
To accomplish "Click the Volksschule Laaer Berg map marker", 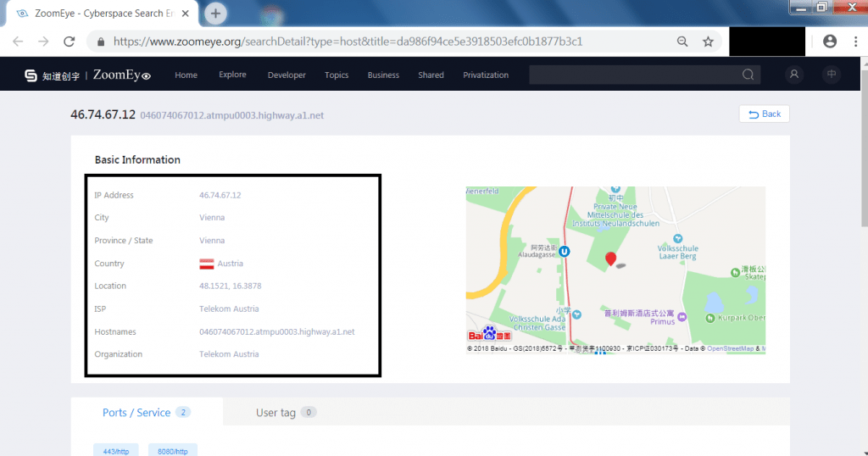I will 677,238.
